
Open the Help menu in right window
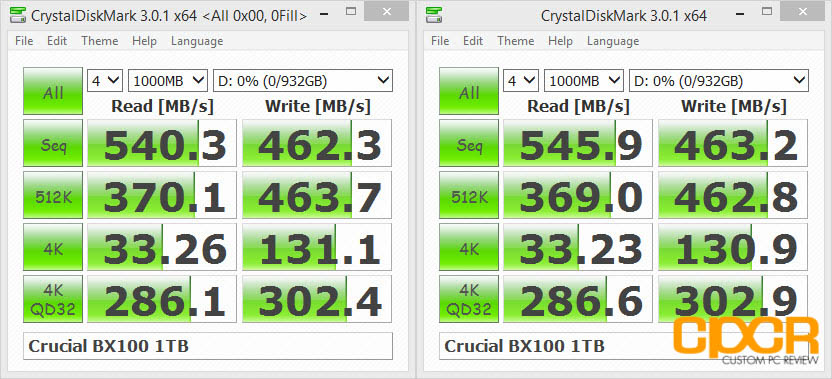click(x=560, y=41)
